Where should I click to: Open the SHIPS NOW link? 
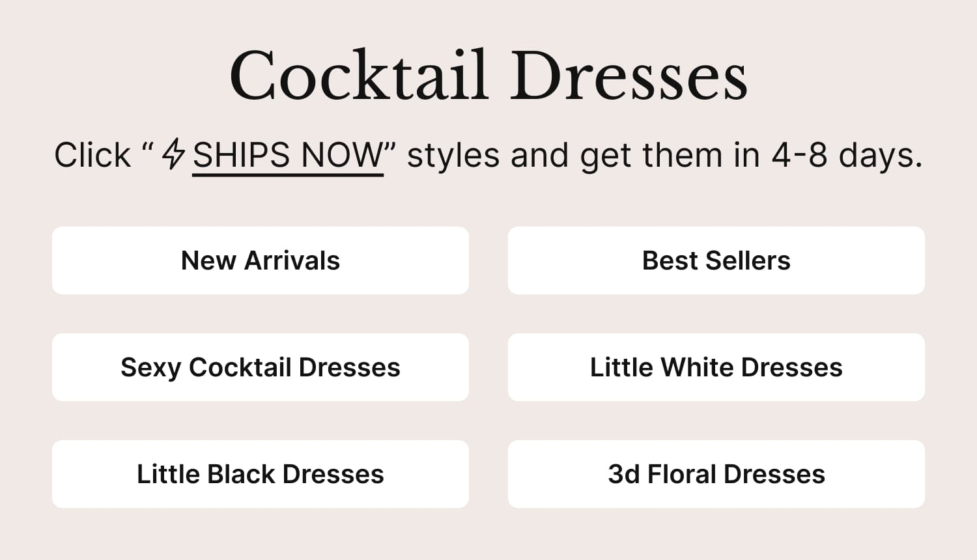288,156
